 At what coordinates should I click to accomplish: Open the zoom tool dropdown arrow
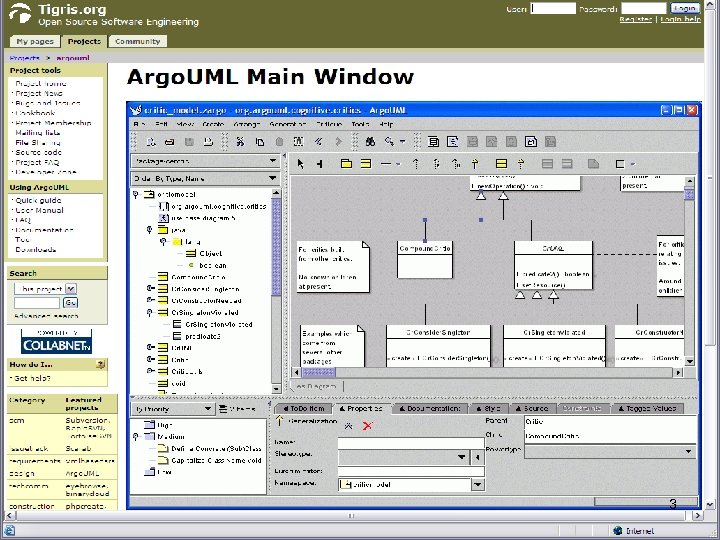click(x=403, y=142)
